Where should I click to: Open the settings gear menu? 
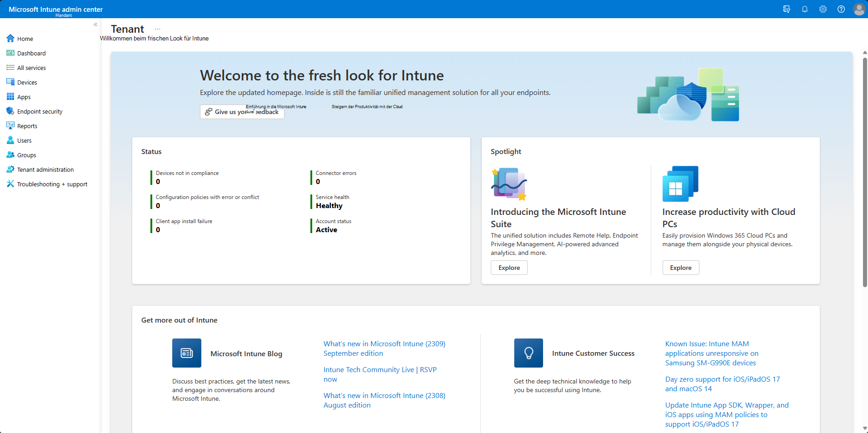823,9
